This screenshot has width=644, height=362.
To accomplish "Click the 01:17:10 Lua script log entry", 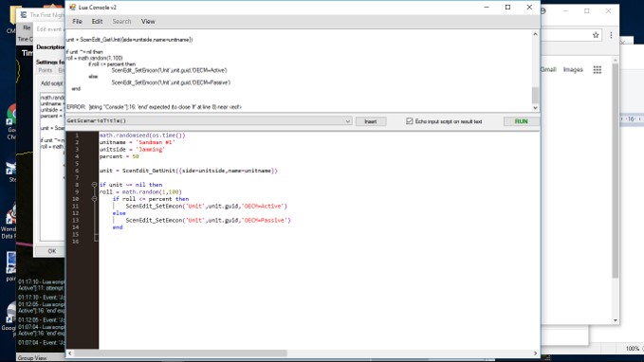I will point(41,285).
